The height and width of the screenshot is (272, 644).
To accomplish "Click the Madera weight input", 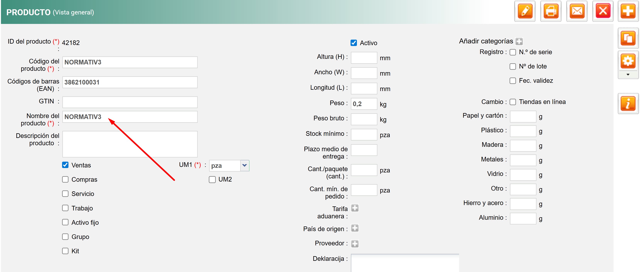I will click(x=523, y=146).
